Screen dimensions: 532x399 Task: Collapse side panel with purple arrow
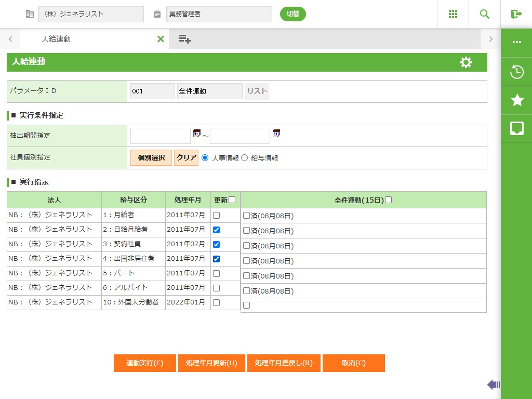(493, 384)
